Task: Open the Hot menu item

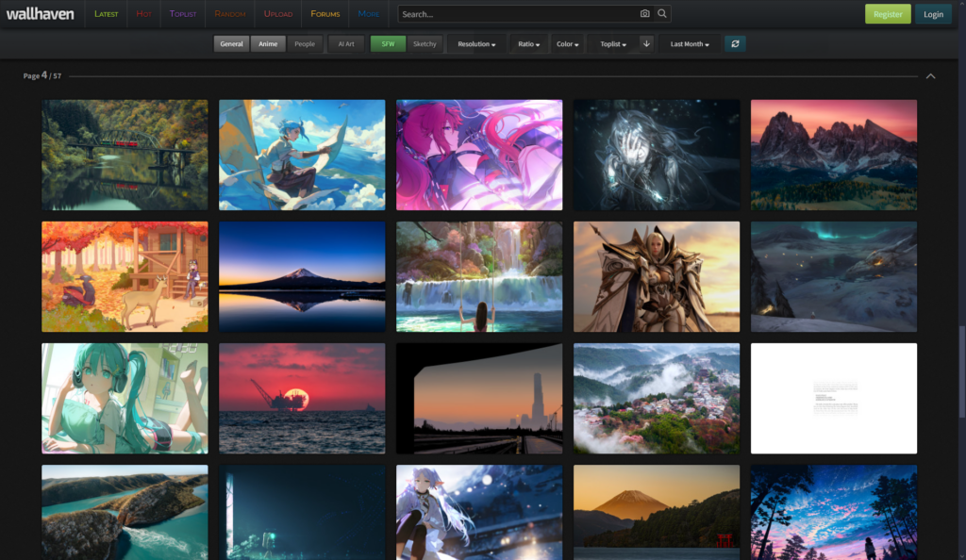Action: point(143,13)
